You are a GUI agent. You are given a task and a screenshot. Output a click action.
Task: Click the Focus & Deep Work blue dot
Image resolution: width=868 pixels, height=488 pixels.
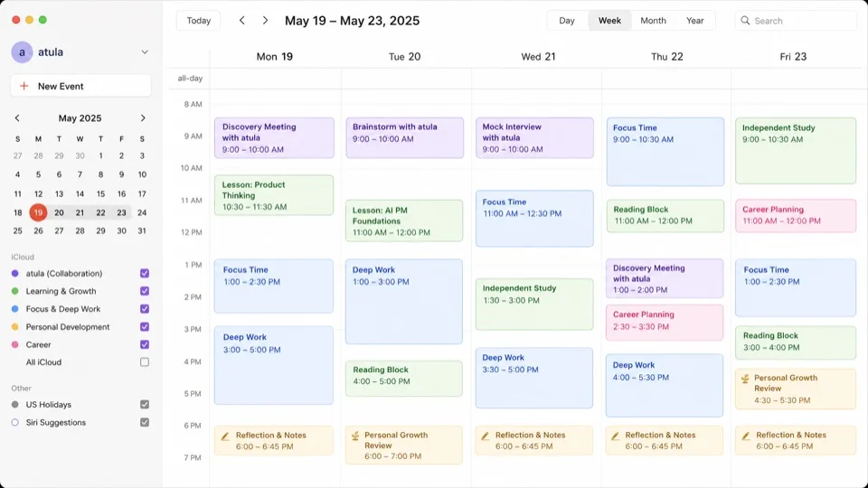15,309
